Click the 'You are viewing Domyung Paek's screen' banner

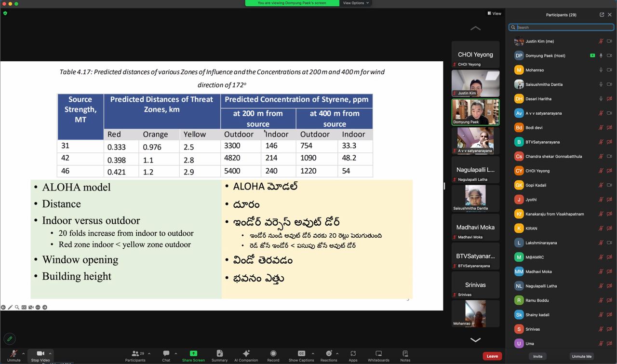click(292, 3)
